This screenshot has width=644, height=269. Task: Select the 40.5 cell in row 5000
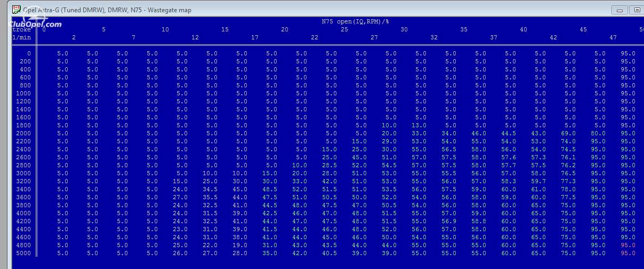329,254
